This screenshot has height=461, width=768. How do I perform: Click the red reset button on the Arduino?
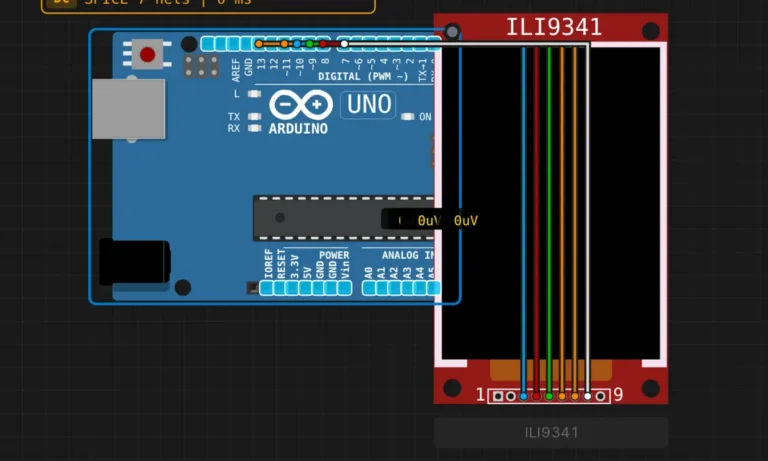pyautogui.click(x=147, y=54)
